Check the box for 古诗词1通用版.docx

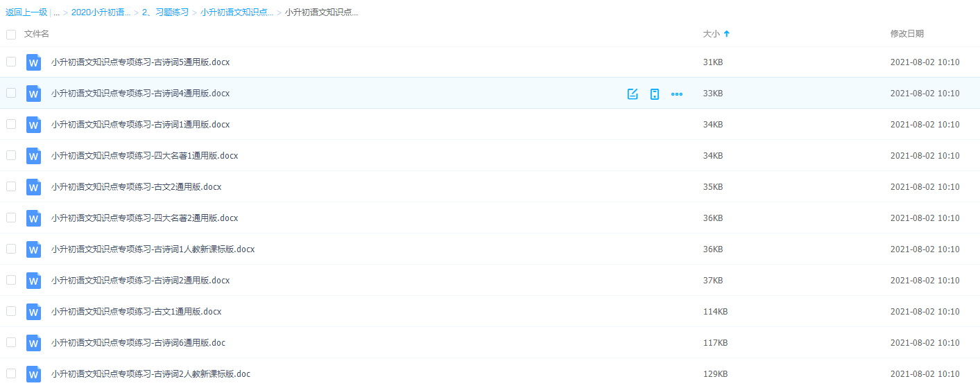tap(11, 124)
